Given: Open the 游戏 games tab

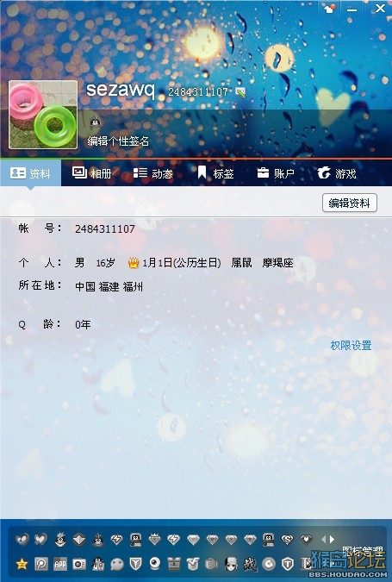Looking at the screenshot, I should coord(337,173).
